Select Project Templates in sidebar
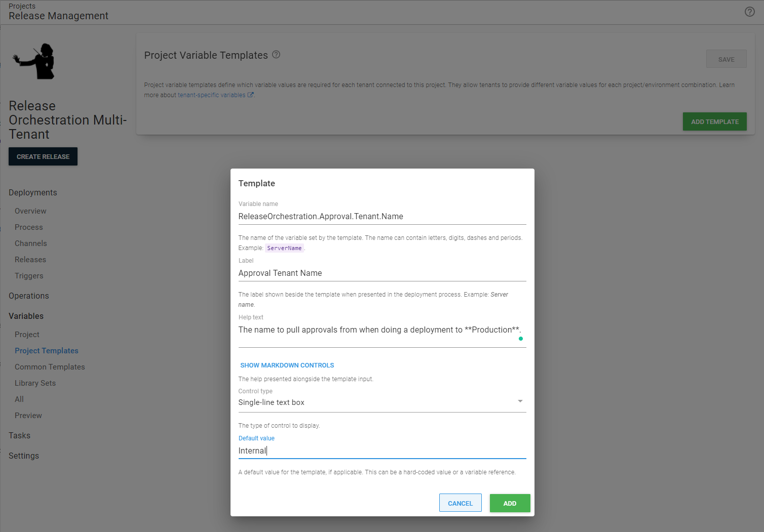 click(47, 350)
